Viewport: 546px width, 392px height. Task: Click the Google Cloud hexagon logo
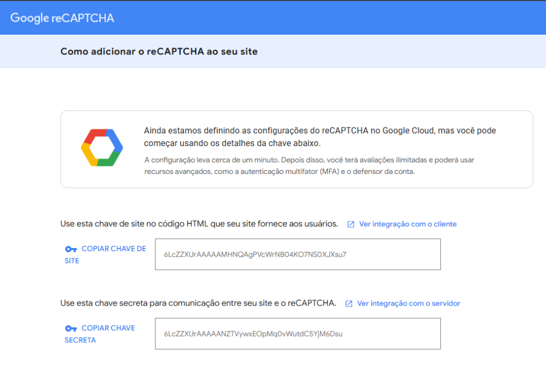point(102,148)
